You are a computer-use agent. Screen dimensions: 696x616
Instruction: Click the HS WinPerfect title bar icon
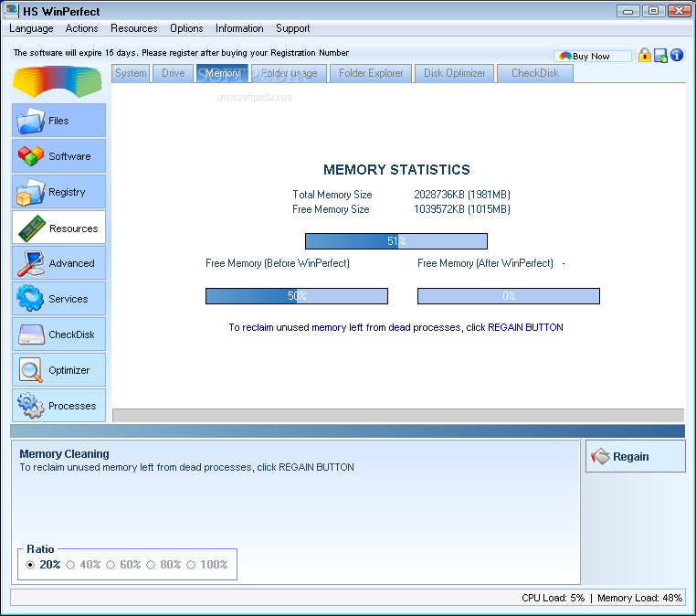tap(12, 11)
